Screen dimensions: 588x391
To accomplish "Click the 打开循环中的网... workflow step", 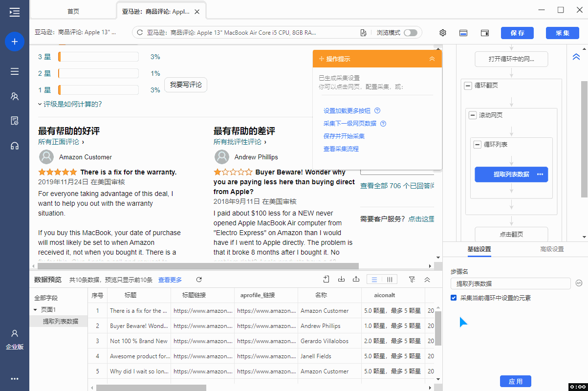I will (x=511, y=59).
